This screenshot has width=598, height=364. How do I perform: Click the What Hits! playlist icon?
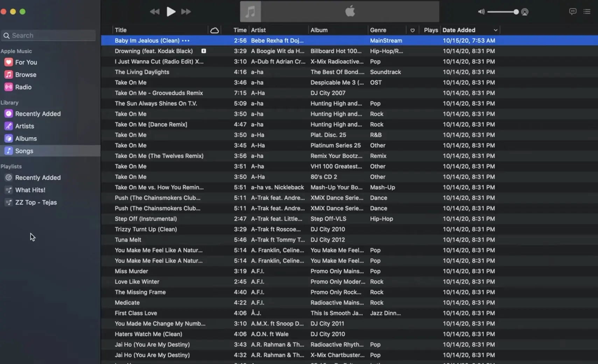8,190
